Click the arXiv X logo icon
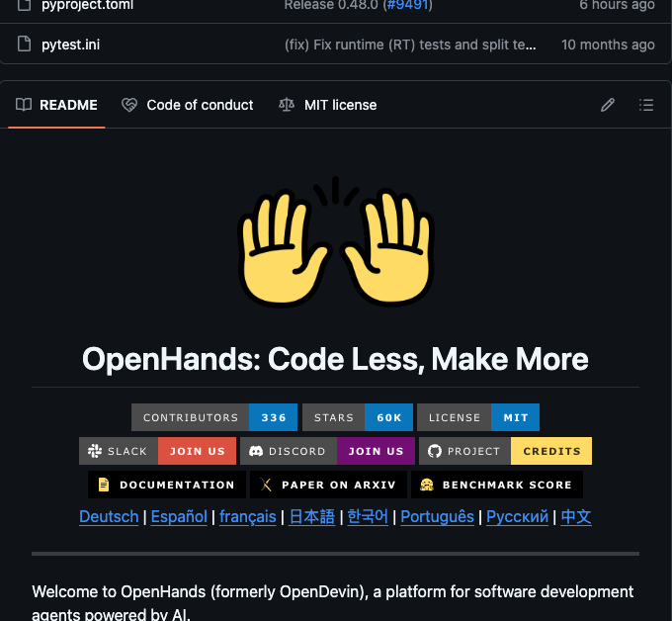672x621 pixels. point(266,485)
